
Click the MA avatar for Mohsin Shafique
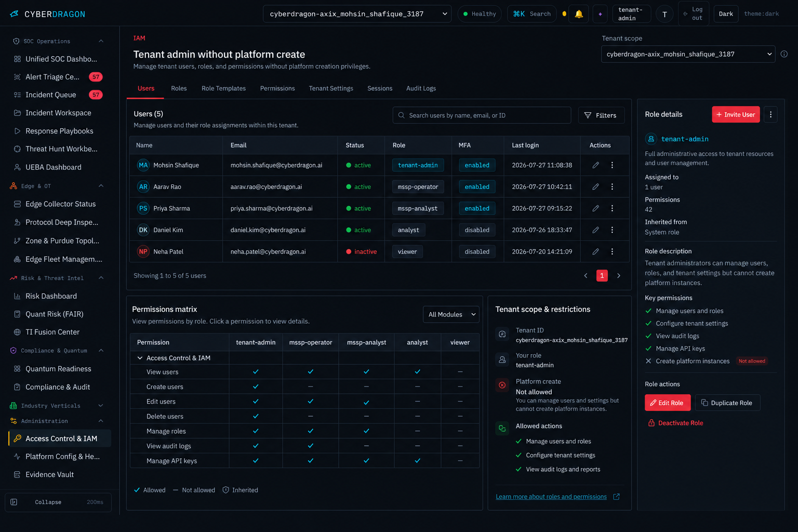pyautogui.click(x=143, y=165)
